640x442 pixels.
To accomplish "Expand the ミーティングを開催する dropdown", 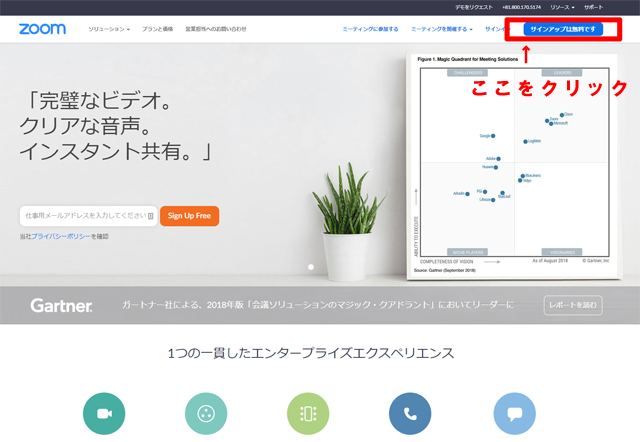I will tap(442, 29).
